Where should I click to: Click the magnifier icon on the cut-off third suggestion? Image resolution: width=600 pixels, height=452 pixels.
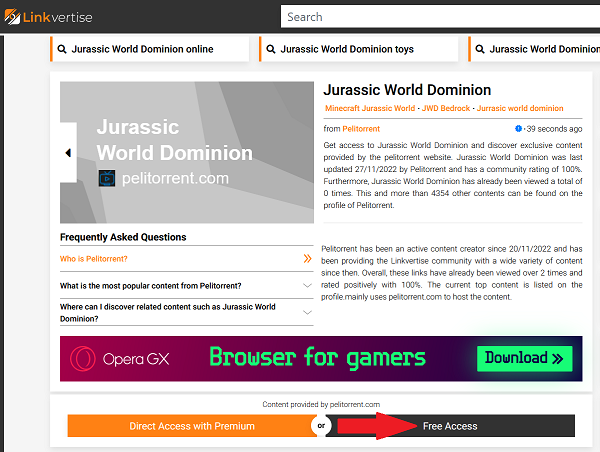tap(479, 49)
